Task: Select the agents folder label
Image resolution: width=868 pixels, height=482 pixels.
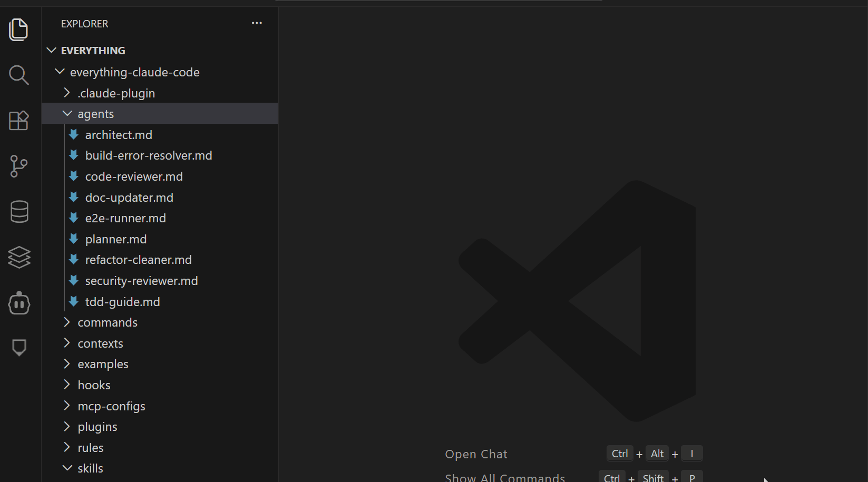Action: pos(96,114)
